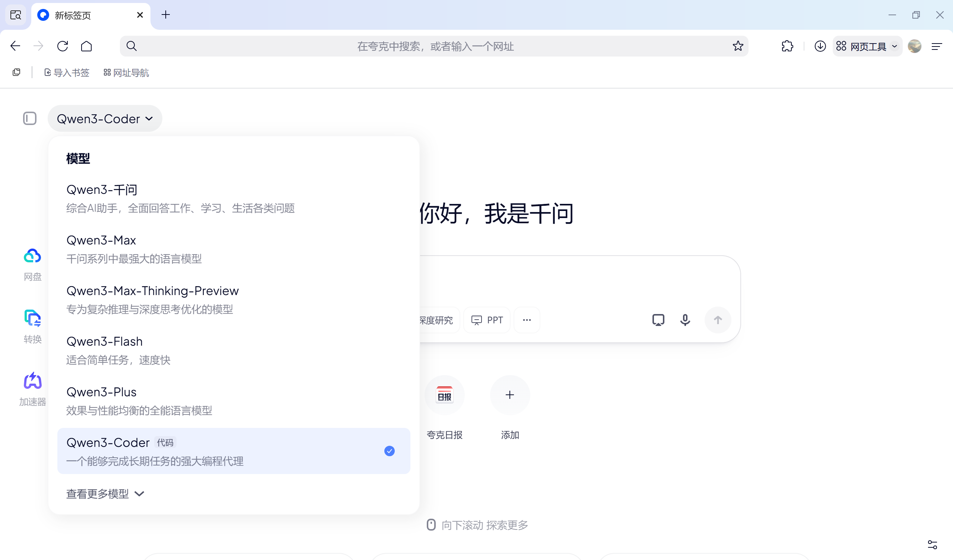Open the browser extensions puzzle icon
The height and width of the screenshot is (560, 953).
(x=787, y=46)
